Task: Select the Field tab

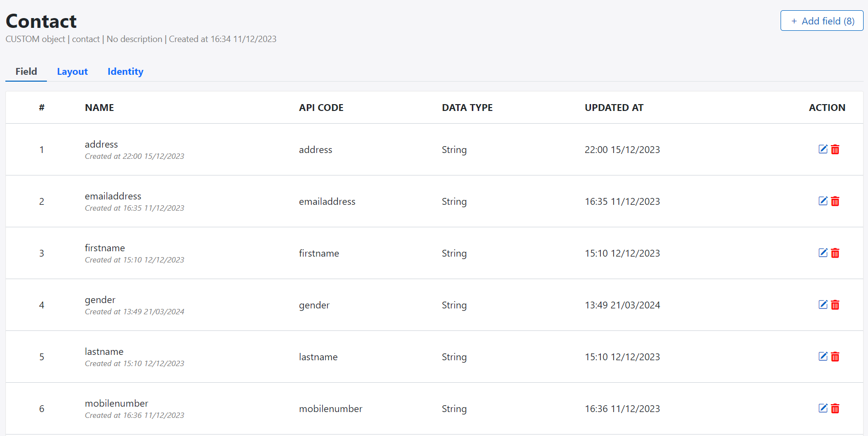Action: click(26, 71)
